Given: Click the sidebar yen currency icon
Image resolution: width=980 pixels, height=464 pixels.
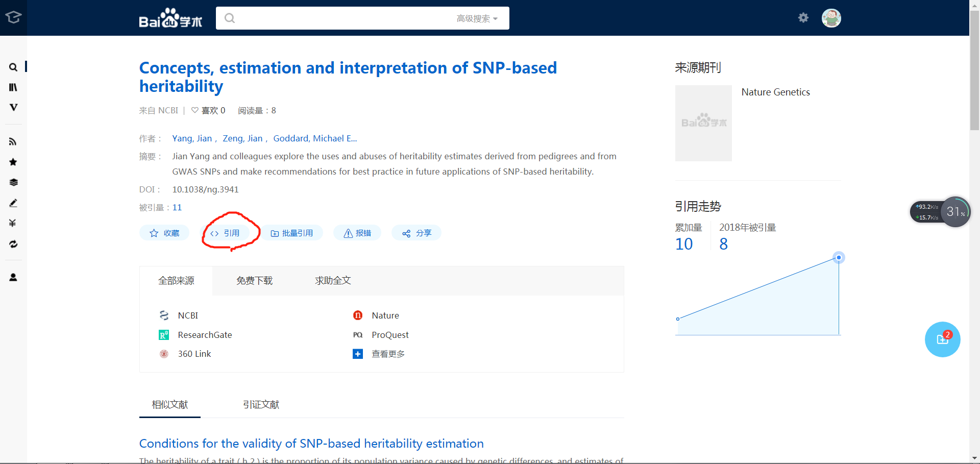Looking at the screenshot, I should [x=13, y=223].
